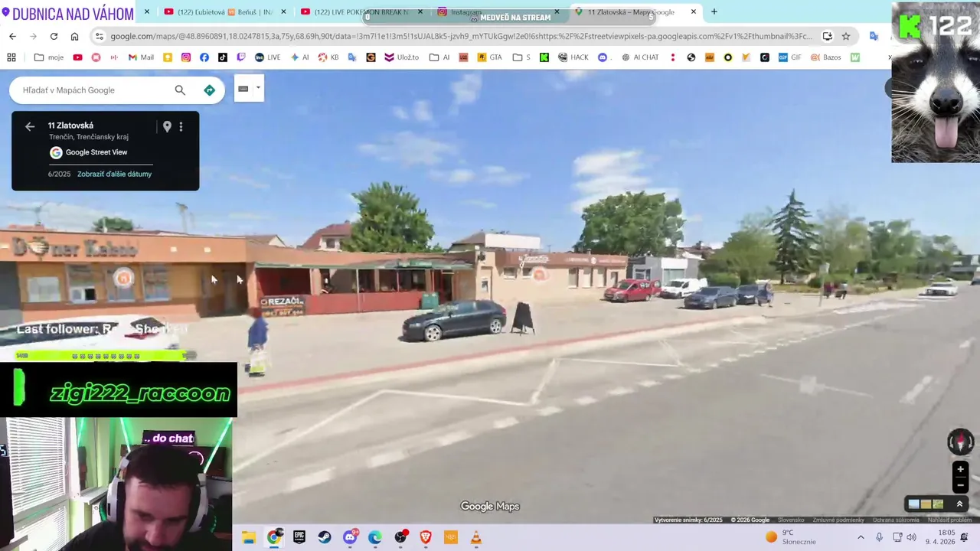Image resolution: width=980 pixels, height=551 pixels.
Task: Open Discord from the taskbar
Action: [350, 537]
